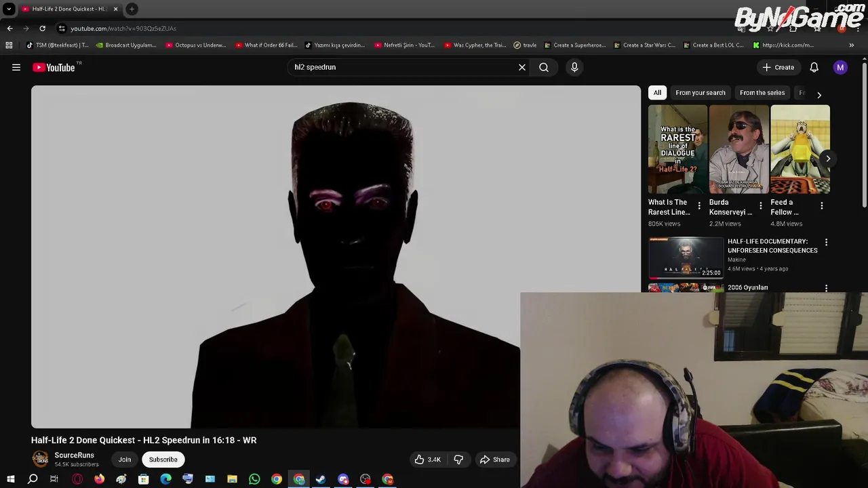This screenshot has height=488, width=868.
Task: Click the Create button
Action: [x=778, y=67]
